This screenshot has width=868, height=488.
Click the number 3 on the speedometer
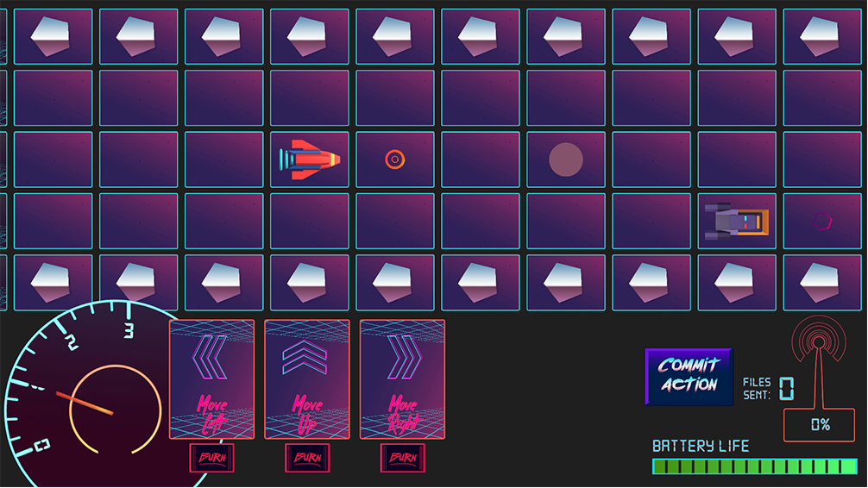[129, 330]
